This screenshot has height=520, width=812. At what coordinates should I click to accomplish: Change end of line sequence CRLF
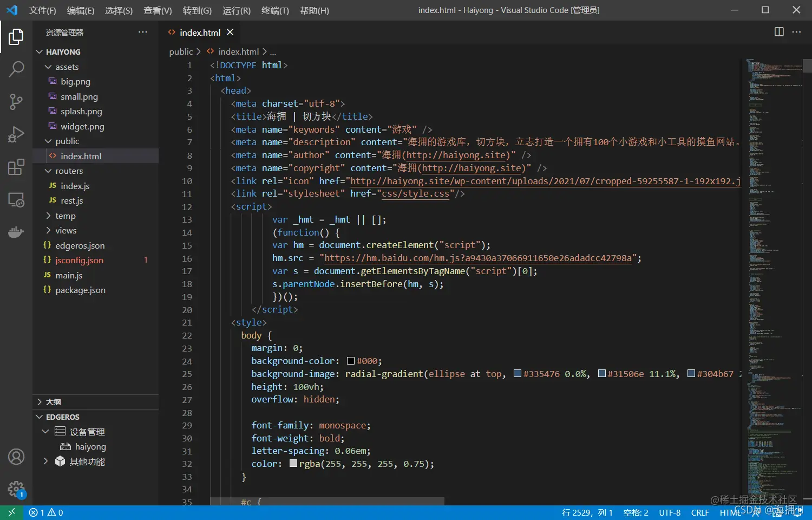(x=700, y=512)
